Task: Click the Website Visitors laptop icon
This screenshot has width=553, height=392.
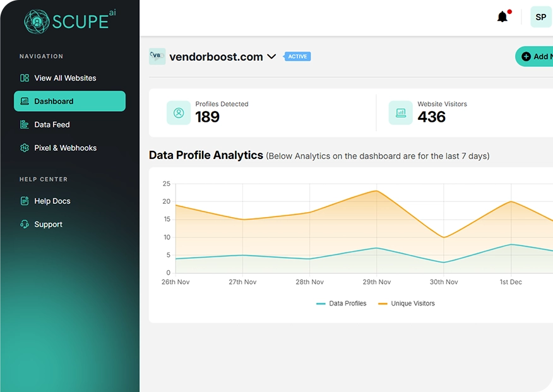Action: point(400,113)
